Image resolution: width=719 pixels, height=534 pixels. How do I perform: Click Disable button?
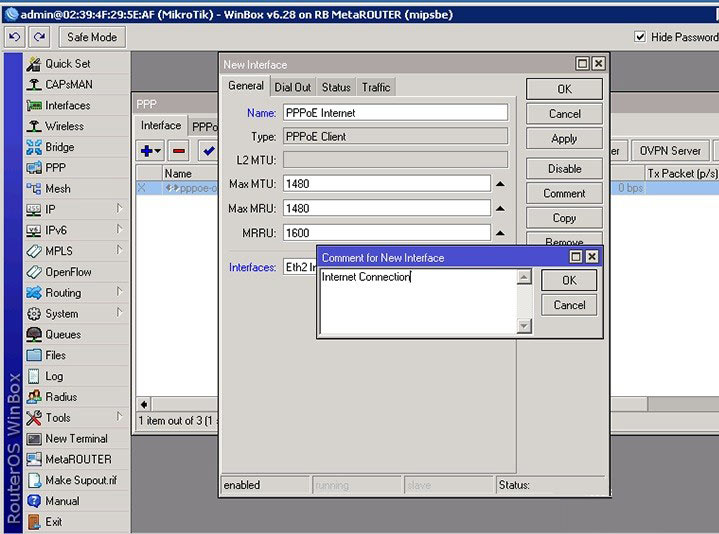564,169
